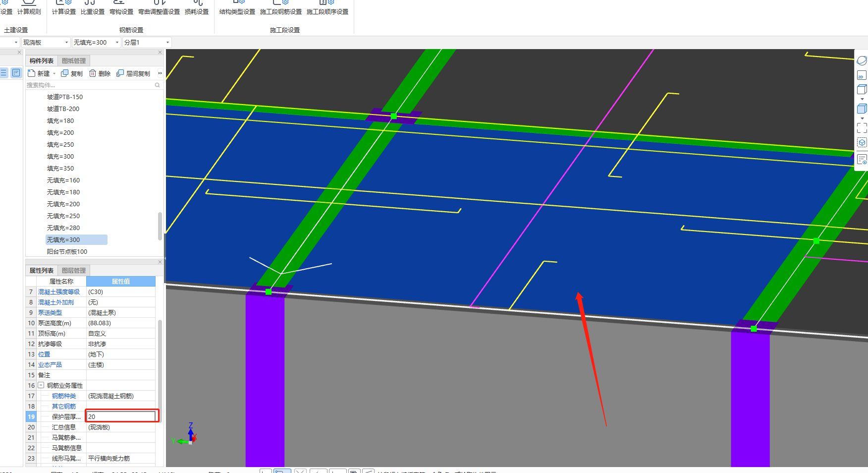Select component 坡道TB-200
This screenshot has height=473, width=868.
pyautogui.click(x=63, y=109)
